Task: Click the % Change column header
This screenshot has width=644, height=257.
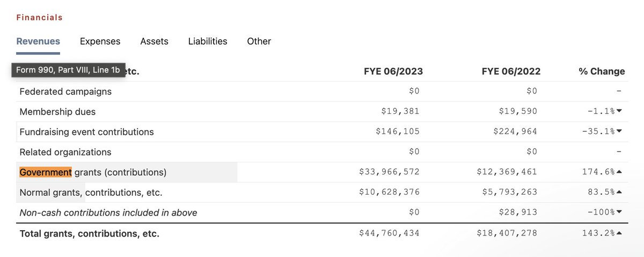Action: (x=602, y=72)
